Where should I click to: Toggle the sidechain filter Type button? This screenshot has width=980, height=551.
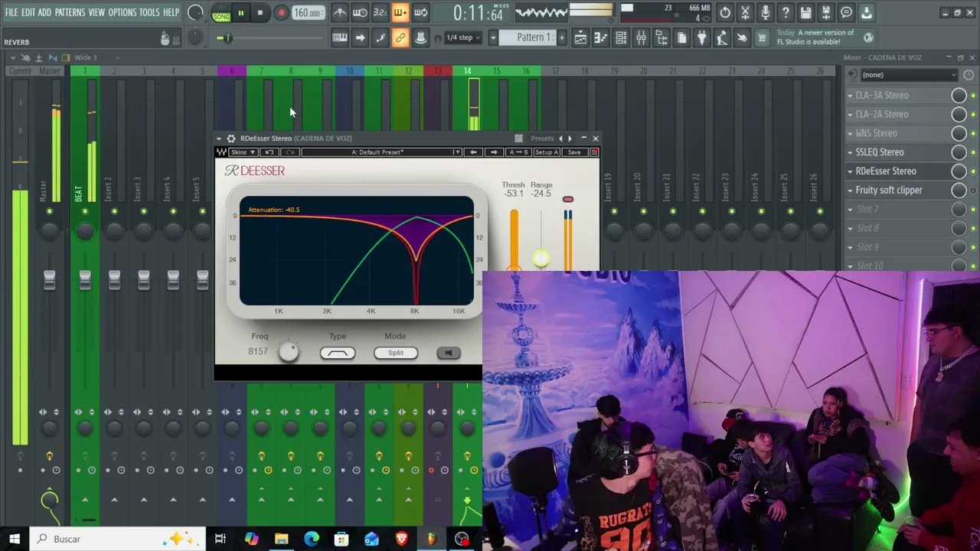point(338,353)
